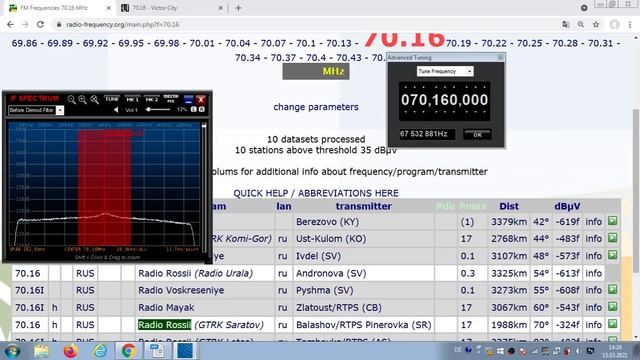Go back in browser

coord(10,24)
